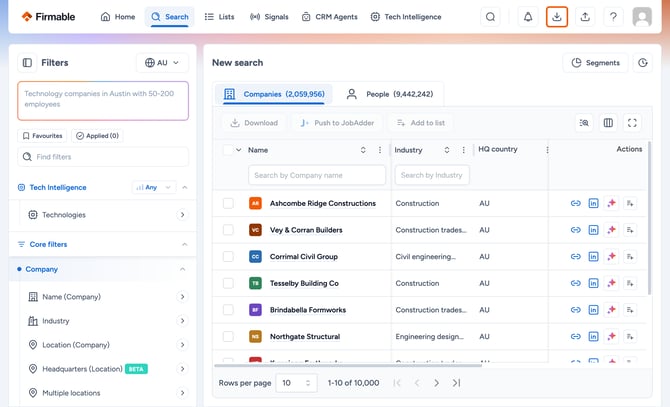The image size is (670, 407).
Task: Select the Tesselby Building Co checkbox
Action: tap(228, 283)
